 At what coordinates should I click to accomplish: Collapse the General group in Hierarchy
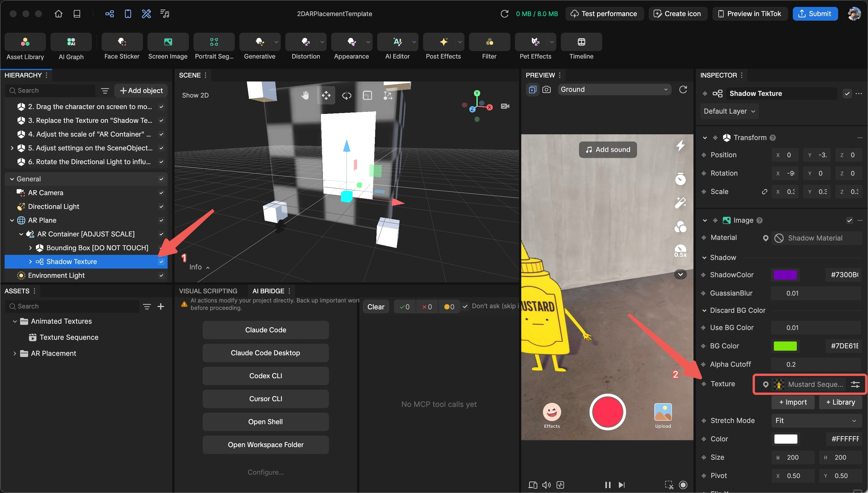(x=12, y=179)
